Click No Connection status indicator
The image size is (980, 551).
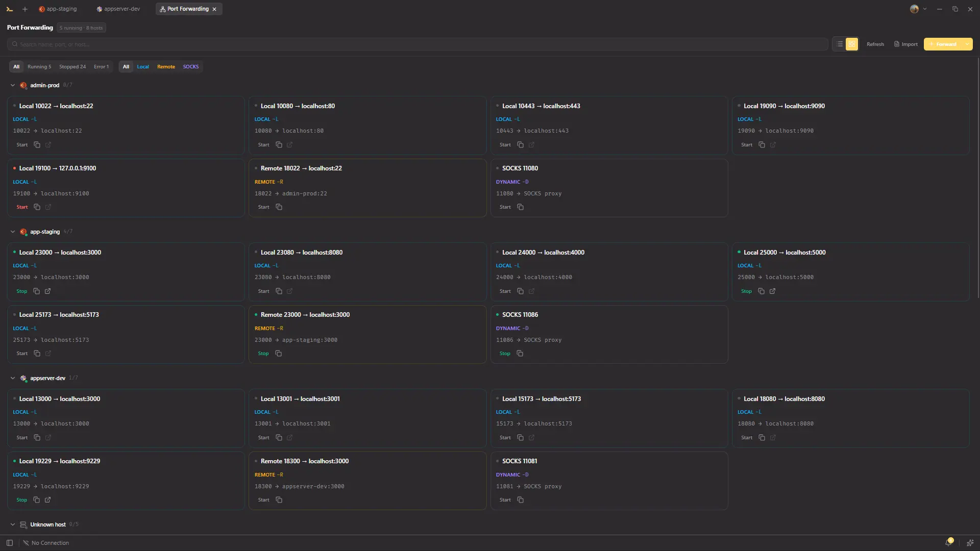(46, 543)
